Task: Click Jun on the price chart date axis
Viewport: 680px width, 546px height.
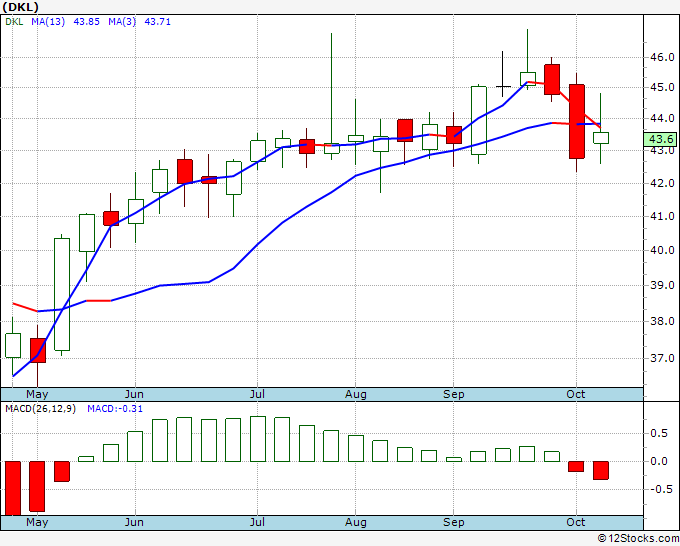Action: [134, 394]
